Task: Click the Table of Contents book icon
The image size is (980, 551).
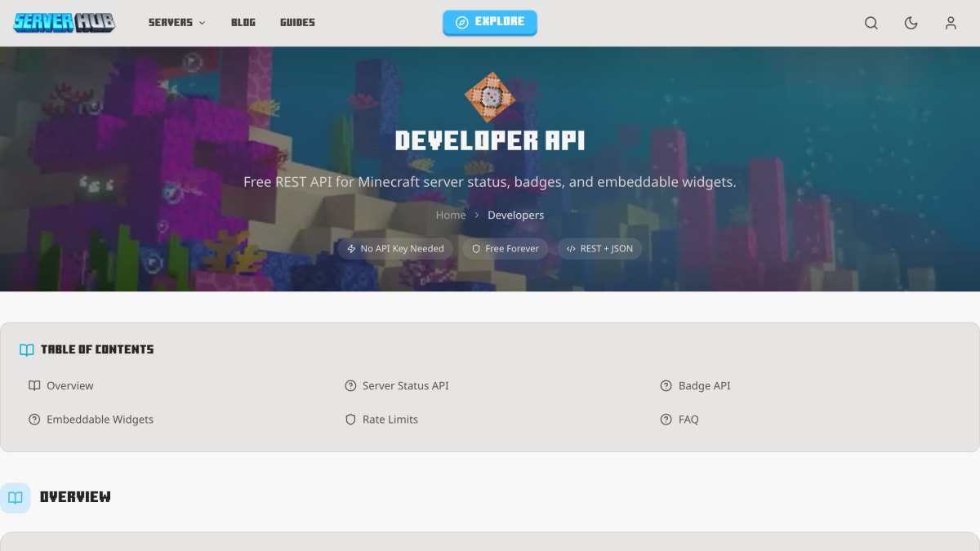Action: (27, 349)
